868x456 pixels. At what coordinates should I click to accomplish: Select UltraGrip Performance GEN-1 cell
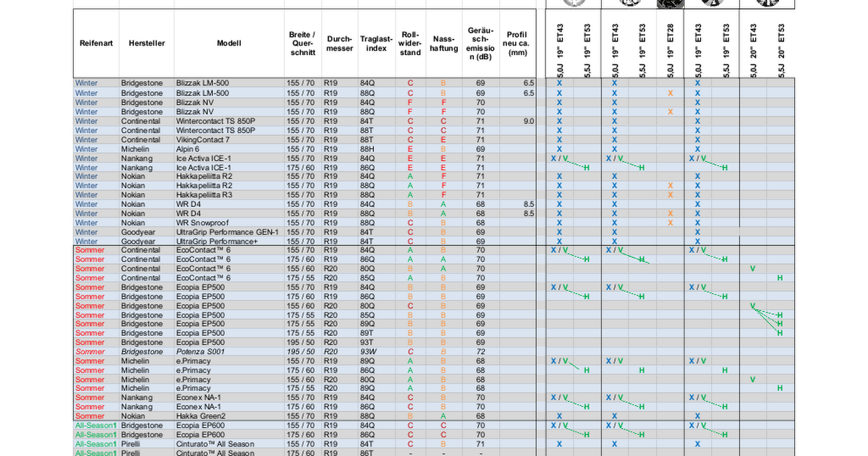pos(228,232)
